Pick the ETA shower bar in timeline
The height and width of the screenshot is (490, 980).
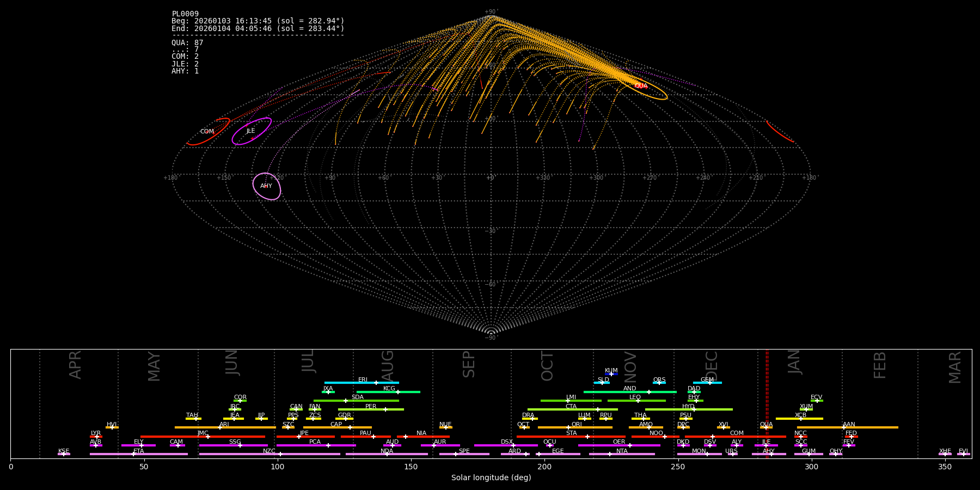pyautogui.click(x=138, y=454)
